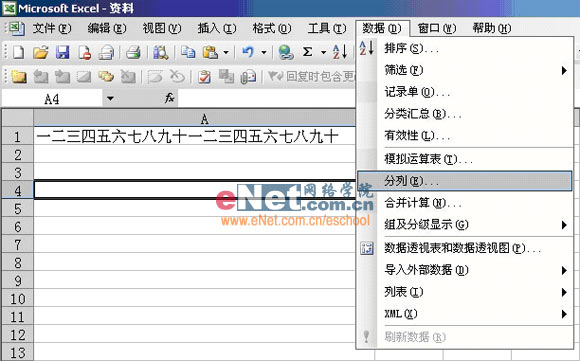The width and height of the screenshot is (580, 361).
Task: Click the Paste clipboard icon
Action: tap(210, 52)
